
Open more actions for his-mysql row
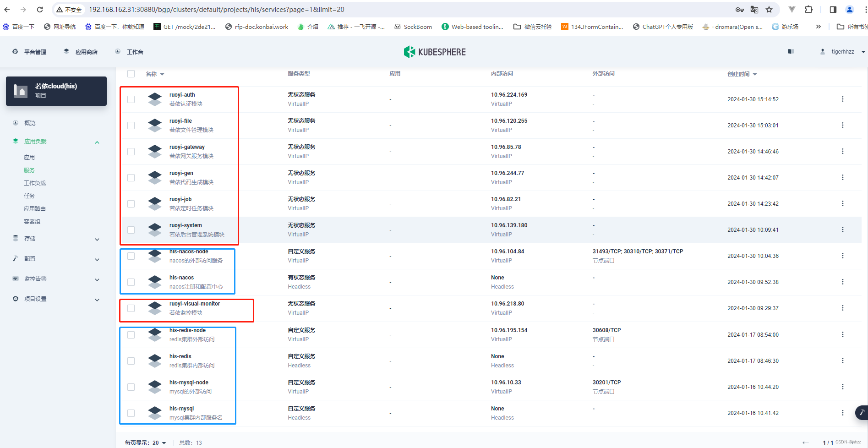[843, 413]
